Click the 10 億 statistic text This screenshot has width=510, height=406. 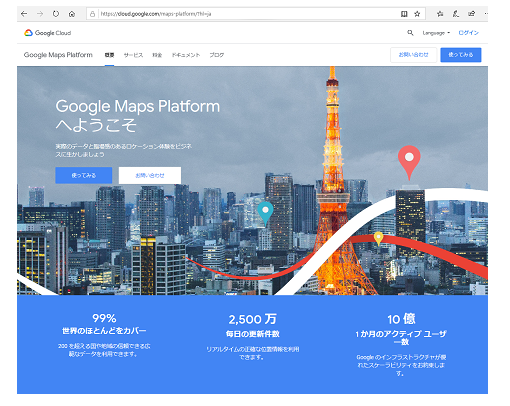[401, 319]
